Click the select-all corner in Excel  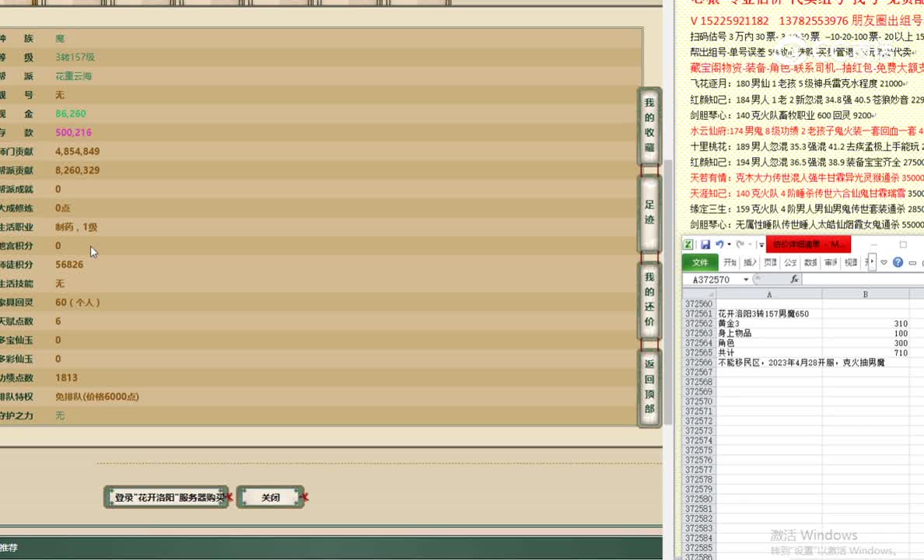pos(699,293)
